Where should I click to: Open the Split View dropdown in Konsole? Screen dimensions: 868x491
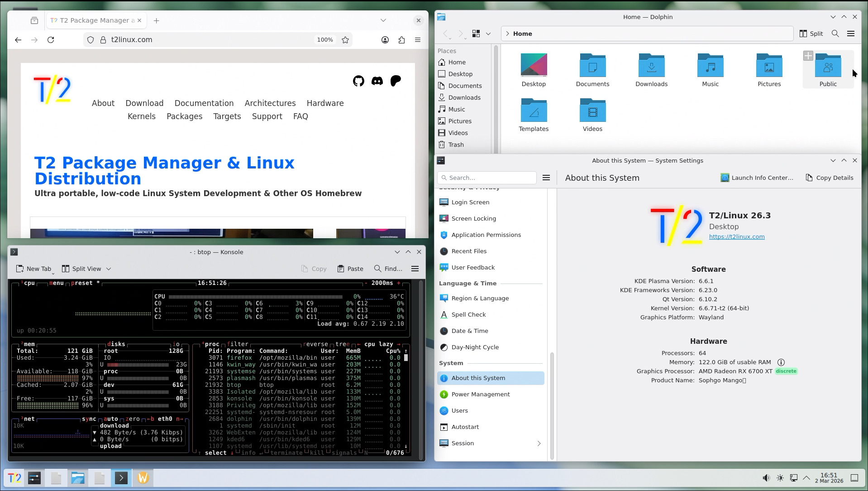click(x=109, y=269)
